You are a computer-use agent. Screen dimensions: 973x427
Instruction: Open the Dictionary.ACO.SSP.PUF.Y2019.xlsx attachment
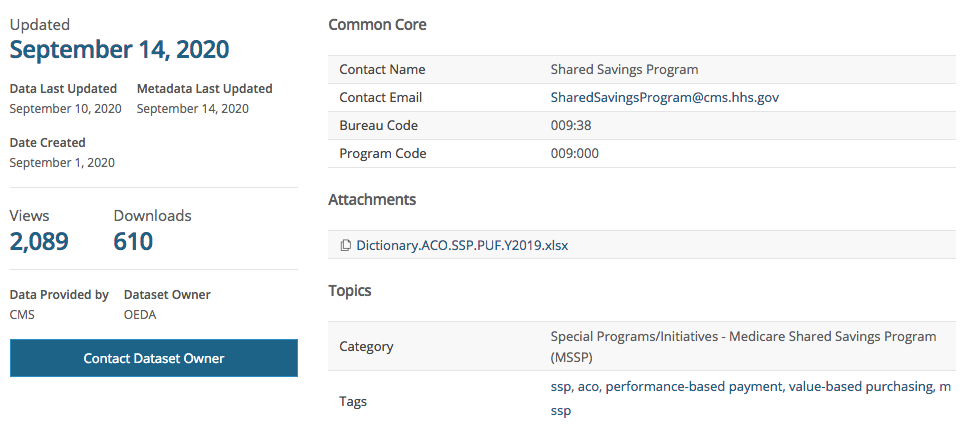(462, 245)
